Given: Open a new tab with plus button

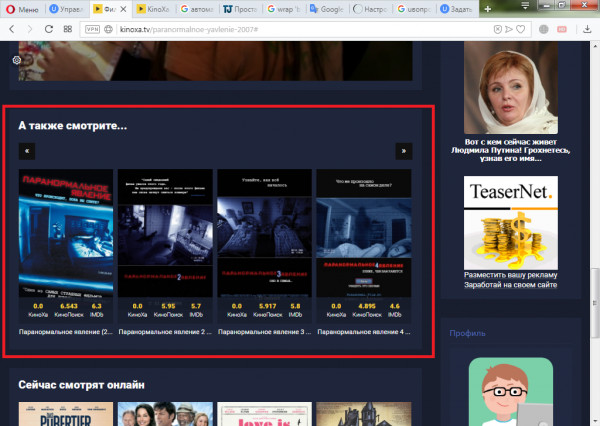Looking at the screenshot, I should [488, 9].
